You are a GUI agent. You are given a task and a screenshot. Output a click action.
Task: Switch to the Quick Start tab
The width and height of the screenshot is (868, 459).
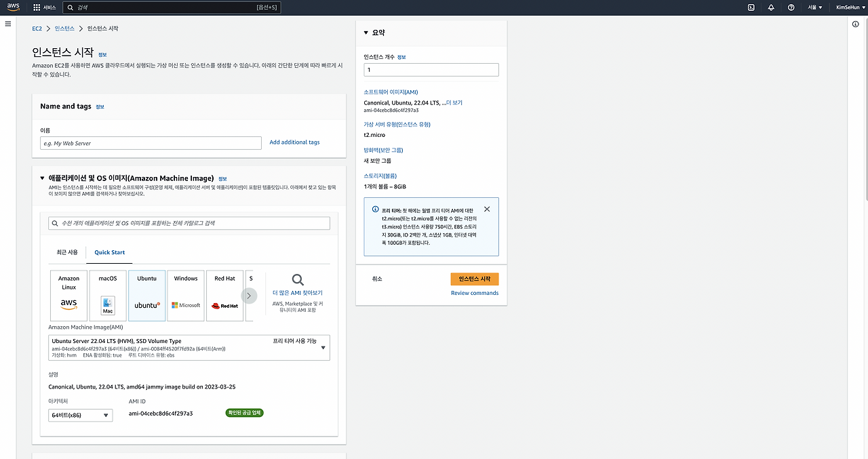point(108,252)
